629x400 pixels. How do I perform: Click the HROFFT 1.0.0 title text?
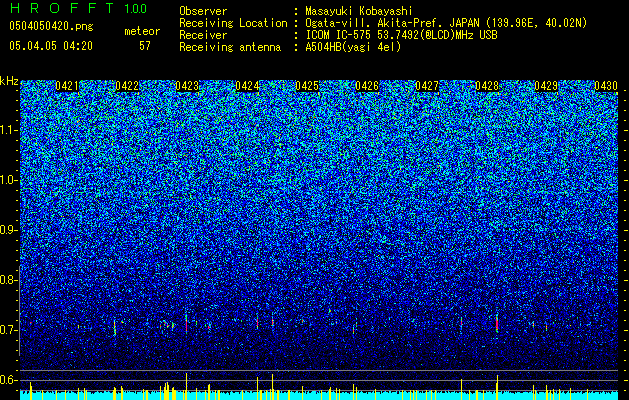(78, 8)
